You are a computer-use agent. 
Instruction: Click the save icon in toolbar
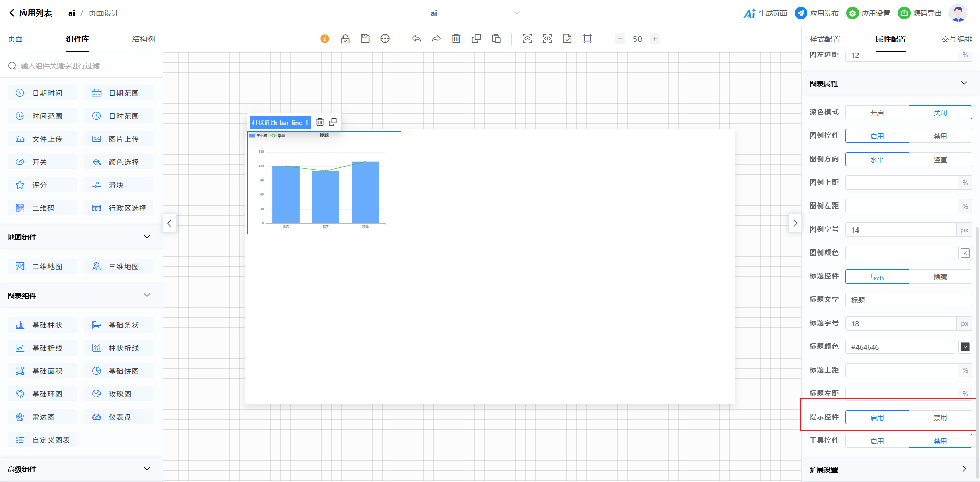(365, 39)
